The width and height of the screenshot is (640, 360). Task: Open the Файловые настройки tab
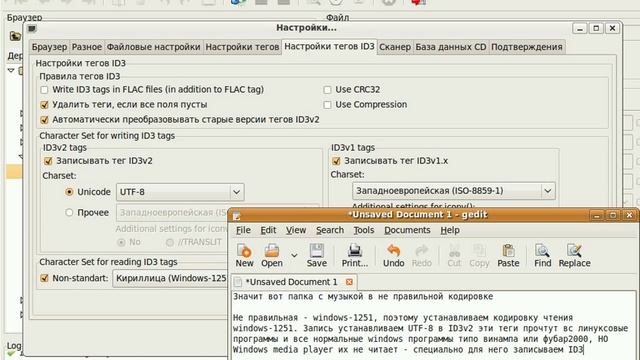pos(153,47)
